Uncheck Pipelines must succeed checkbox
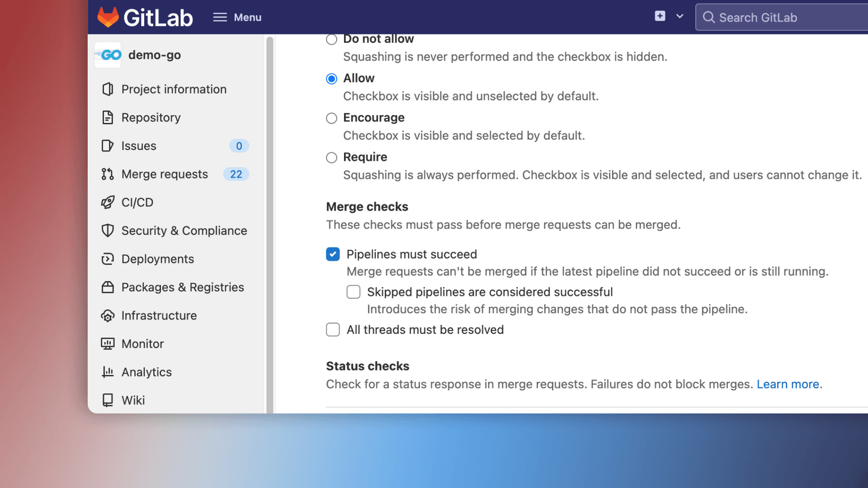 tap(333, 254)
